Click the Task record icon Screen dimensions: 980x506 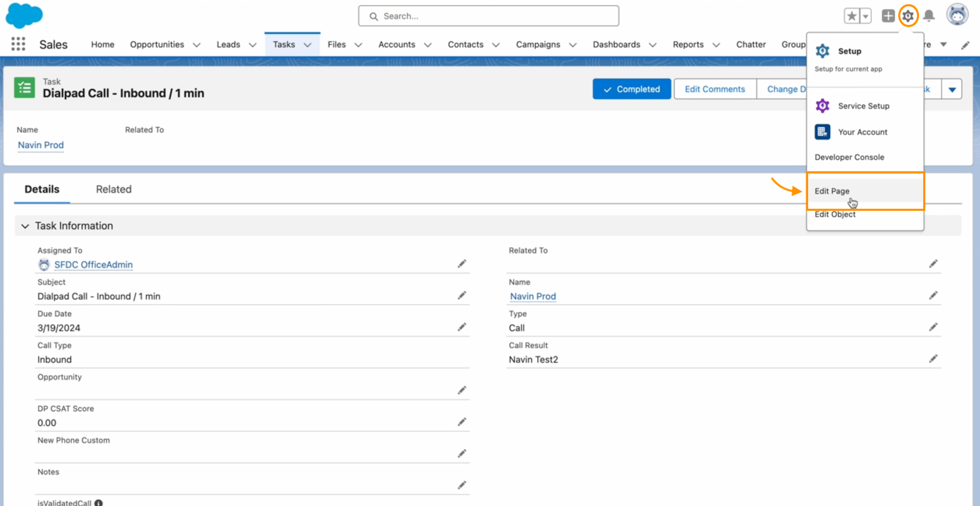24,88
